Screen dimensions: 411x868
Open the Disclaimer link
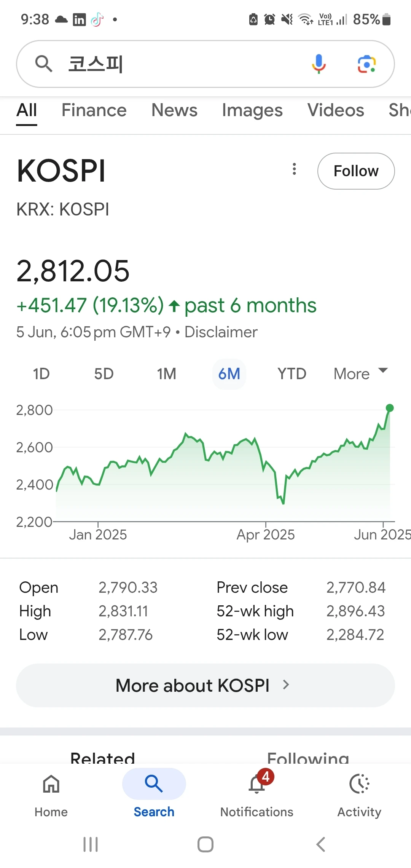point(221,332)
